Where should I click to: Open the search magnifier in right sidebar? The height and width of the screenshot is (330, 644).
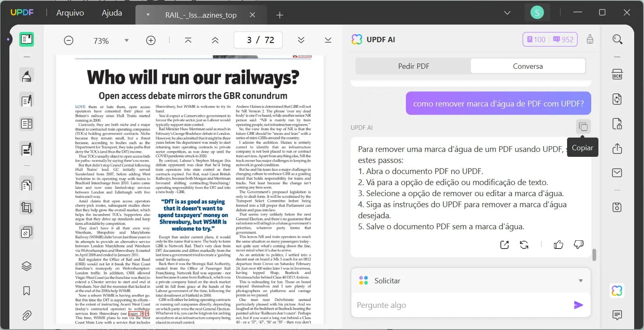point(617,39)
